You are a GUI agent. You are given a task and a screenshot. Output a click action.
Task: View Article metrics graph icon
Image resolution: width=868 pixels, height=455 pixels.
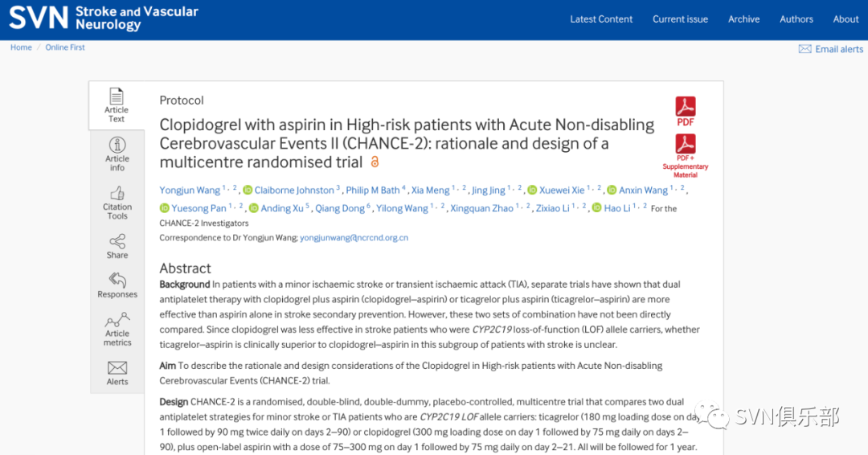point(117,319)
